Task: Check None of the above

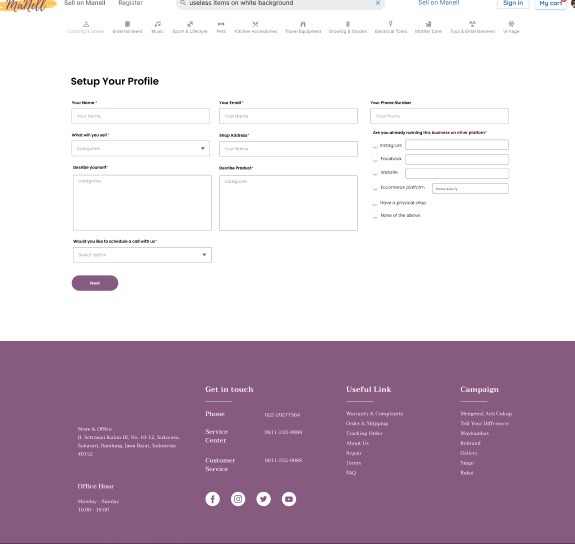Action: click(375, 216)
